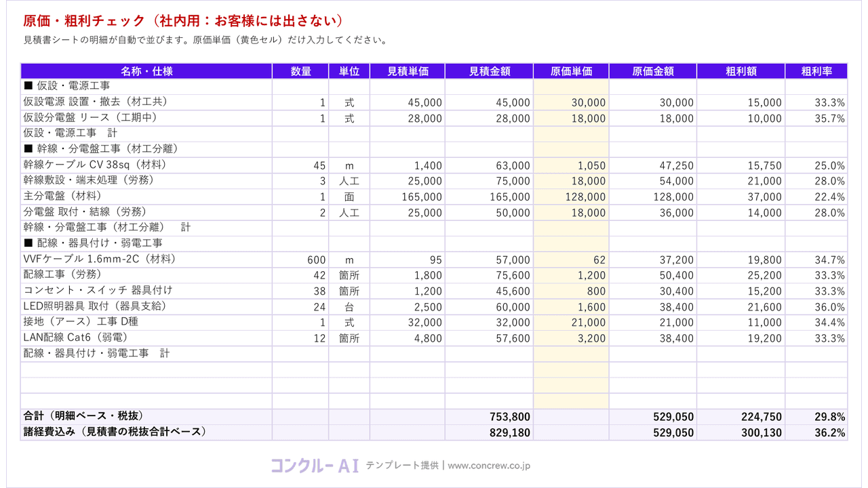Click the quantity 45 for 幹線ケーブル
868x488 pixels.
[x=320, y=165]
